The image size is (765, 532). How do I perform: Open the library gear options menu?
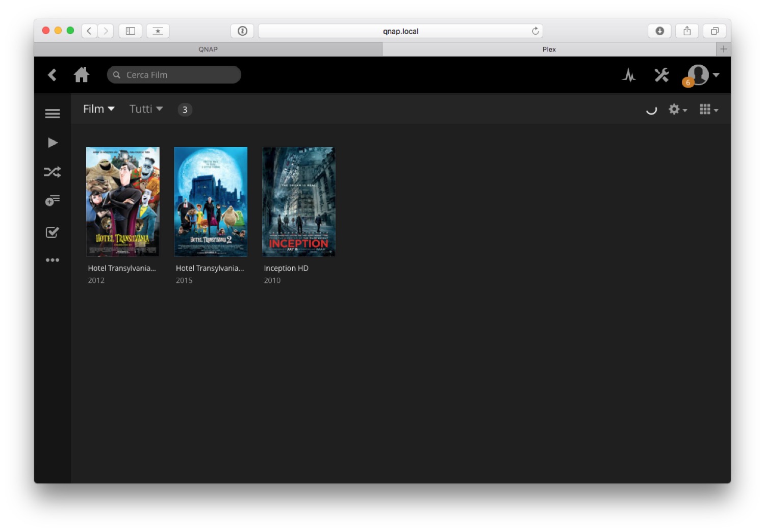coord(678,110)
